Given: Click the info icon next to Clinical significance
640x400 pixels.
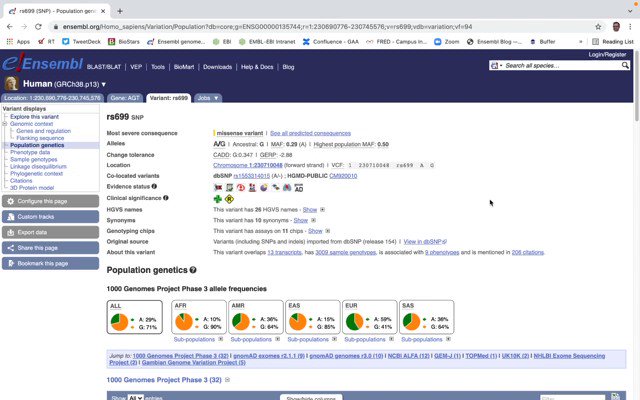Looking at the screenshot, I should click(166, 198).
